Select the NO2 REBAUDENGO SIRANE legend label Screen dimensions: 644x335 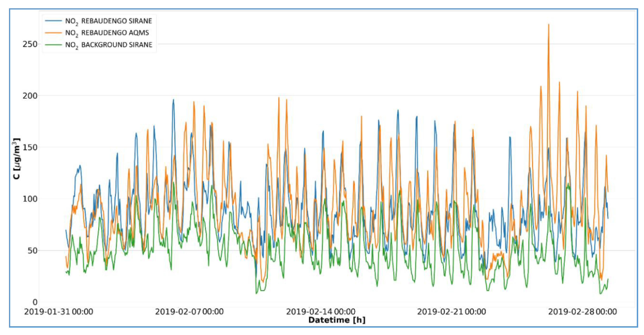tap(108, 21)
